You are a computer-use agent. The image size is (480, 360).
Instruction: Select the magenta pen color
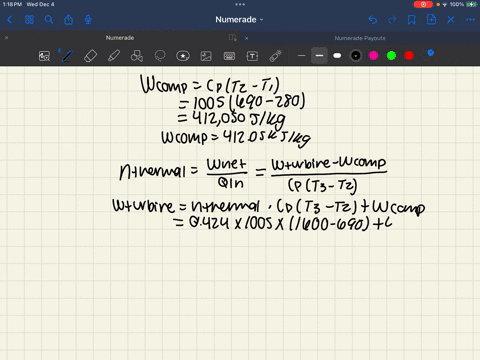click(373, 56)
